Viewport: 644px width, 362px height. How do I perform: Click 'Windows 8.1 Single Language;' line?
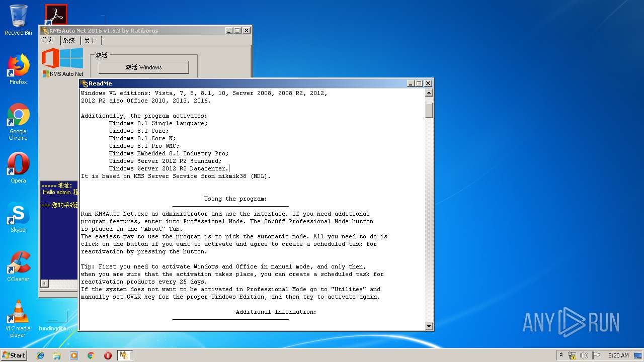158,123
